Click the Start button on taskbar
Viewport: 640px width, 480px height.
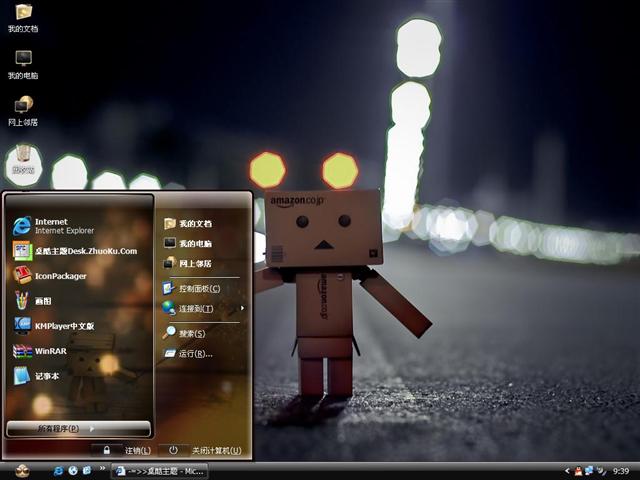(x=22, y=471)
